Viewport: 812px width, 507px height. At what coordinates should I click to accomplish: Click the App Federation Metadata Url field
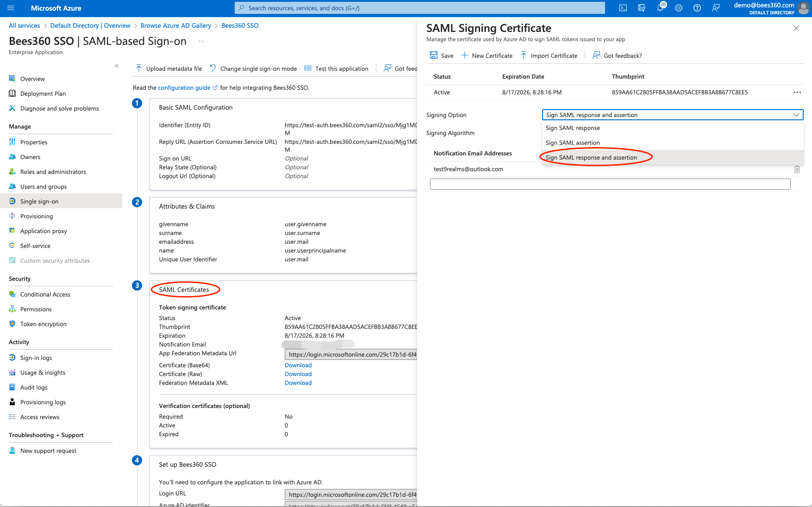[x=351, y=355]
